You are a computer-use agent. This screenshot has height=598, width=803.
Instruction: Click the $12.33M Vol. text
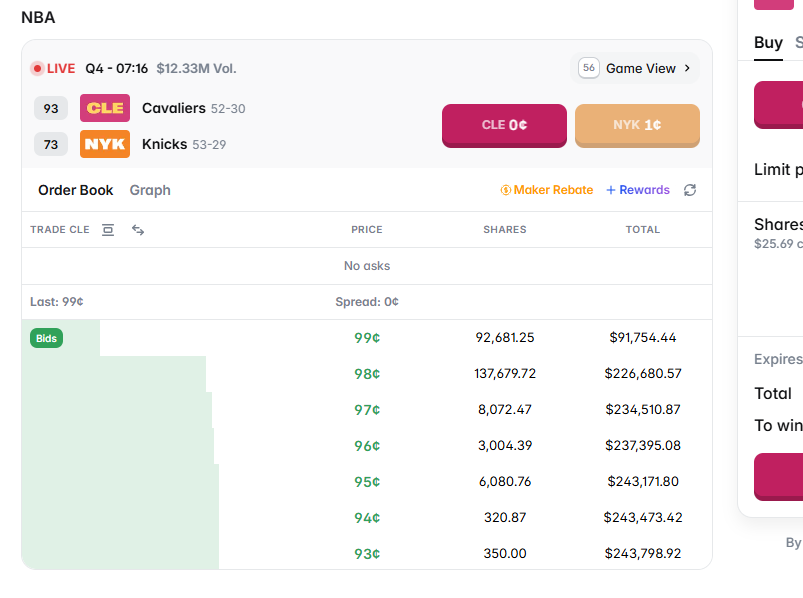coord(196,68)
